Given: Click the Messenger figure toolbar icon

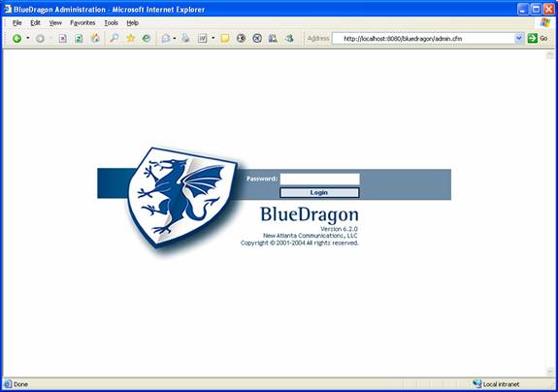Looking at the screenshot, I should [x=289, y=38].
